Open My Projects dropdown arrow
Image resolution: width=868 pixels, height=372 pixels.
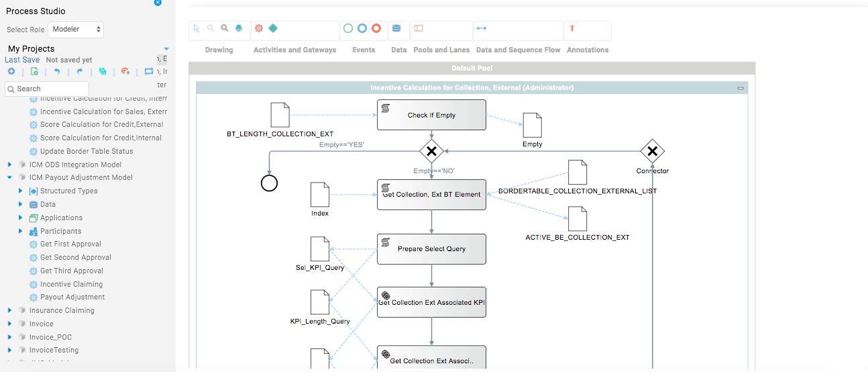click(x=166, y=49)
